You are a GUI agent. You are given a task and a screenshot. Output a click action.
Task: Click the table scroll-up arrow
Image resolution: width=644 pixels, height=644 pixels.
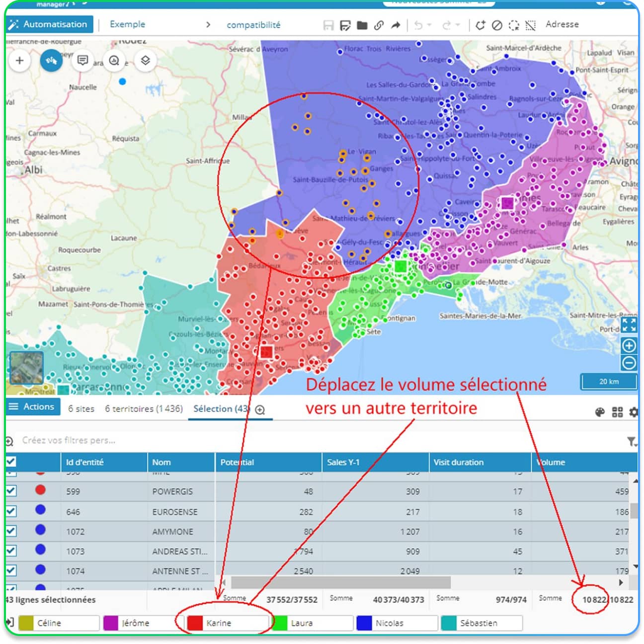635,482
